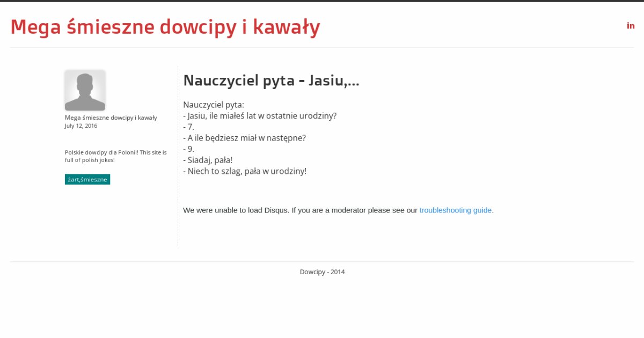Click the line "A ile będziesz miał w następne?"
Image resolution: width=644 pixels, height=338 pixels.
pyautogui.click(x=245, y=138)
